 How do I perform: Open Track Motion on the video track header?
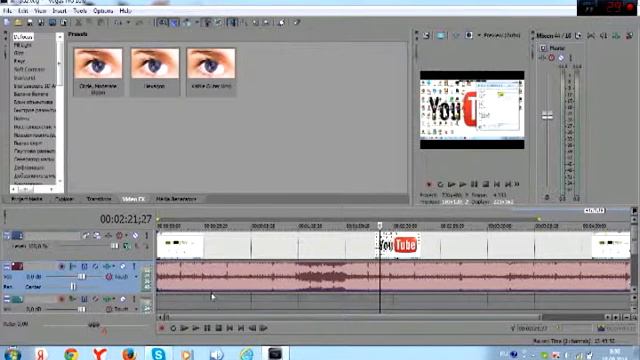click(x=97, y=236)
